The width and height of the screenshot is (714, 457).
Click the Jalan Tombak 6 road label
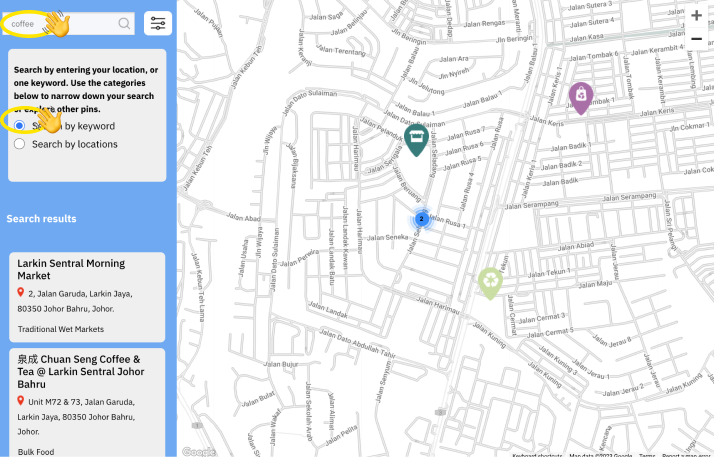(594, 56)
